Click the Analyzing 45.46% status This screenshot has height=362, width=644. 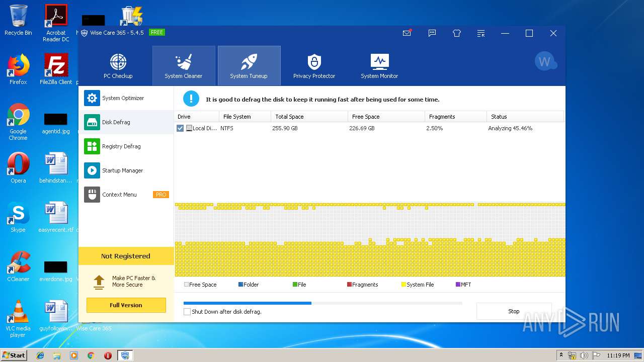click(x=510, y=128)
